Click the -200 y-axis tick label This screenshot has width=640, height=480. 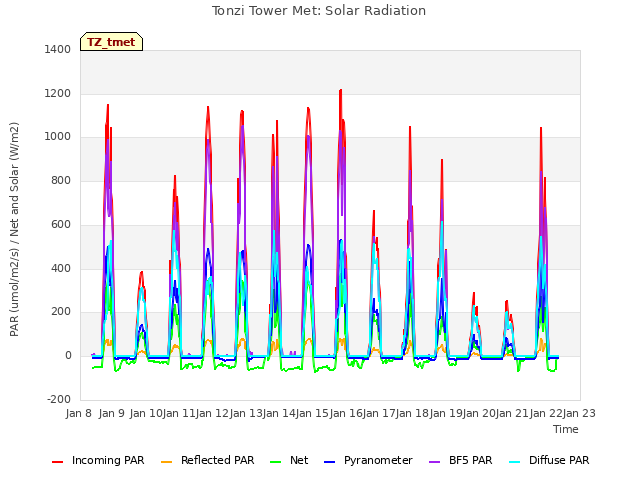59,399
